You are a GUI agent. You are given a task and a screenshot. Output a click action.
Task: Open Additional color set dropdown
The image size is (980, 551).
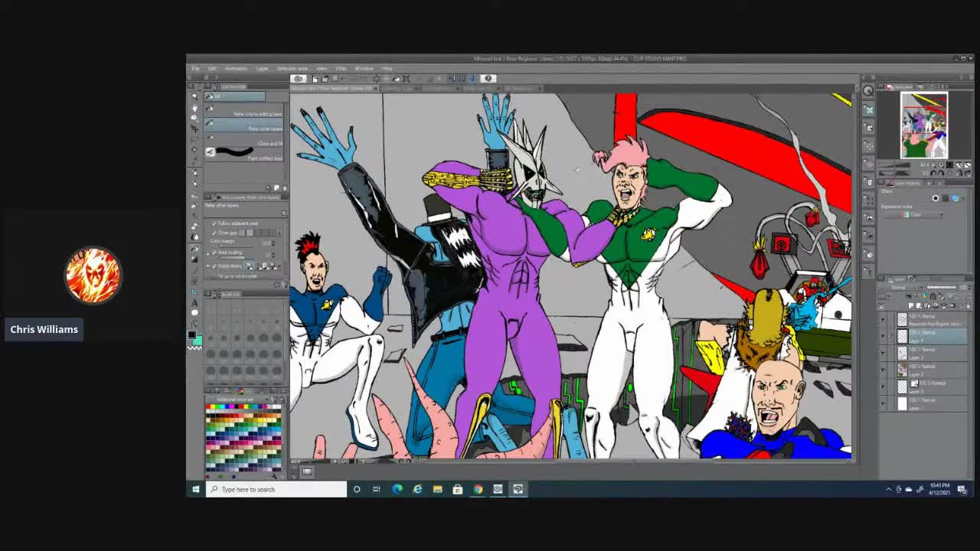pos(237,399)
